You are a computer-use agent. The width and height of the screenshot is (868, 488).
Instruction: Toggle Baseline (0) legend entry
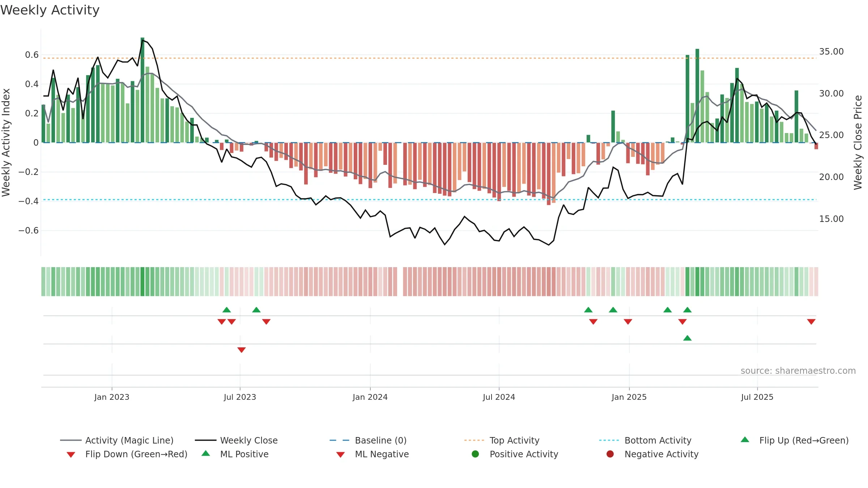pyautogui.click(x=368, y=440)
